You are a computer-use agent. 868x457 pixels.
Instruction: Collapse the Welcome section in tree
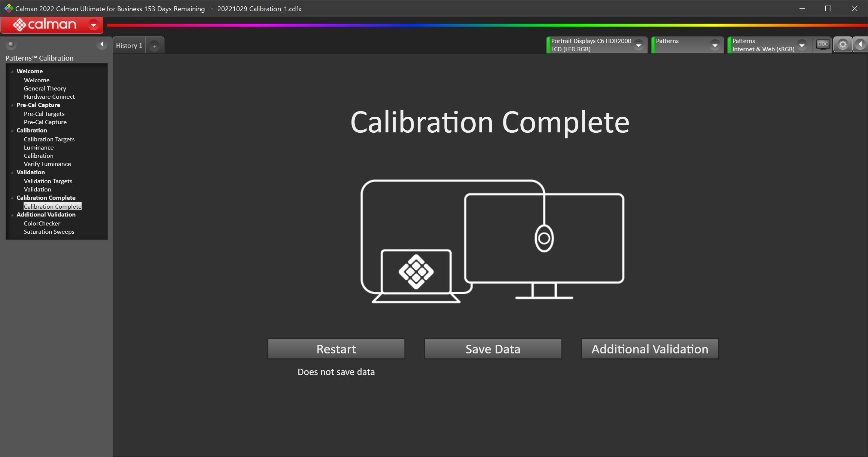point(12,71)
